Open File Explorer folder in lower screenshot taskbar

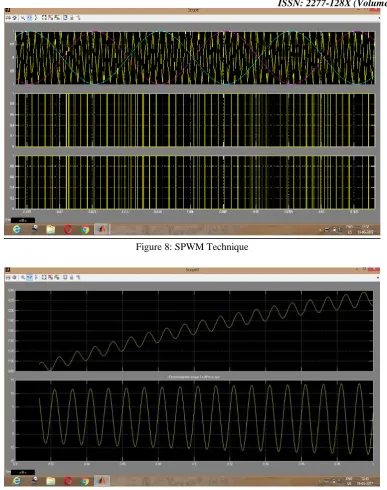pyautogui.click(x=51, y=481)
